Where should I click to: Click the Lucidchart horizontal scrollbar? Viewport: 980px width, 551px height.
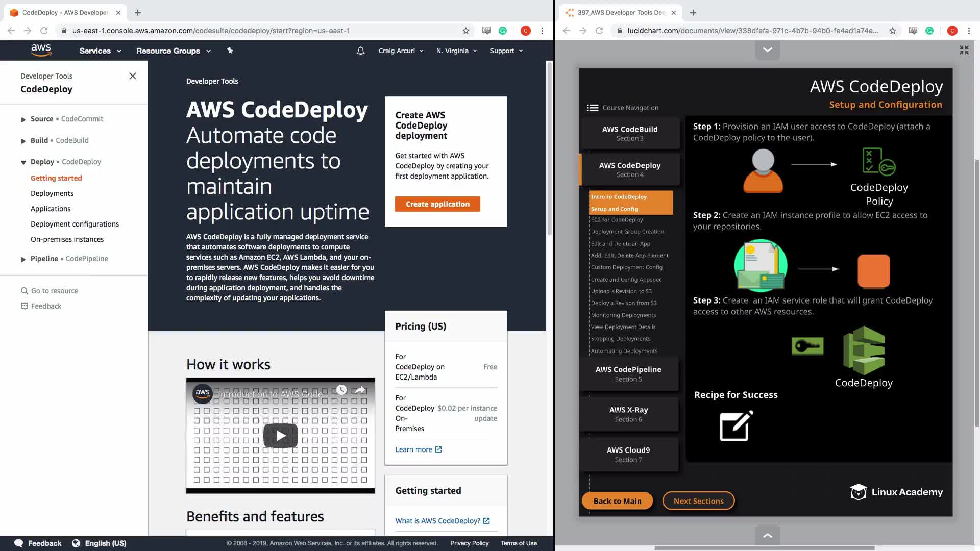pyautogui.click(x=764, y=548)
